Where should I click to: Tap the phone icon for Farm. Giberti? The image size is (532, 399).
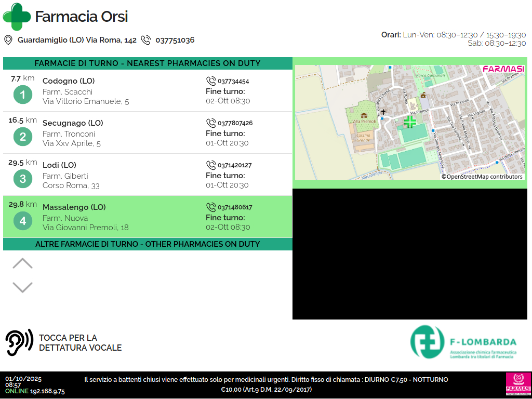211,165
